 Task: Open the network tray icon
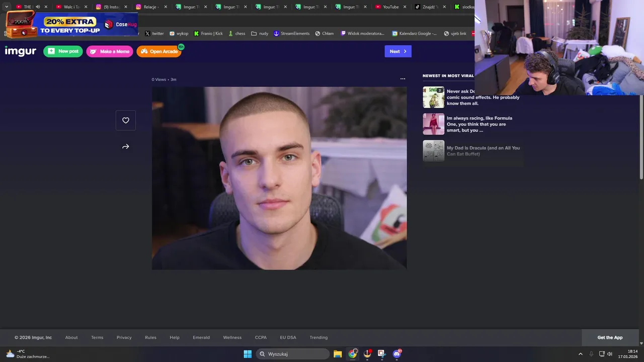coord(602,354)
